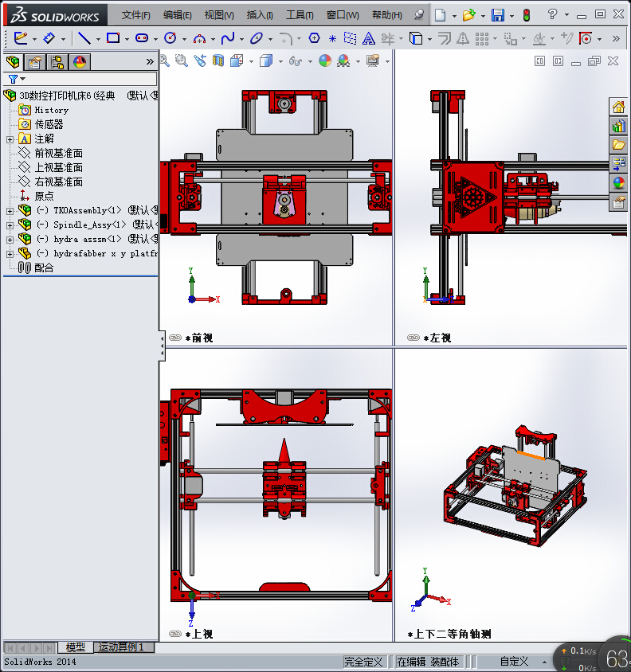Image resolution: width=631 pixels, height=672 pixels.
Task: Open the 窗口(W) menu
Action: 343,15
